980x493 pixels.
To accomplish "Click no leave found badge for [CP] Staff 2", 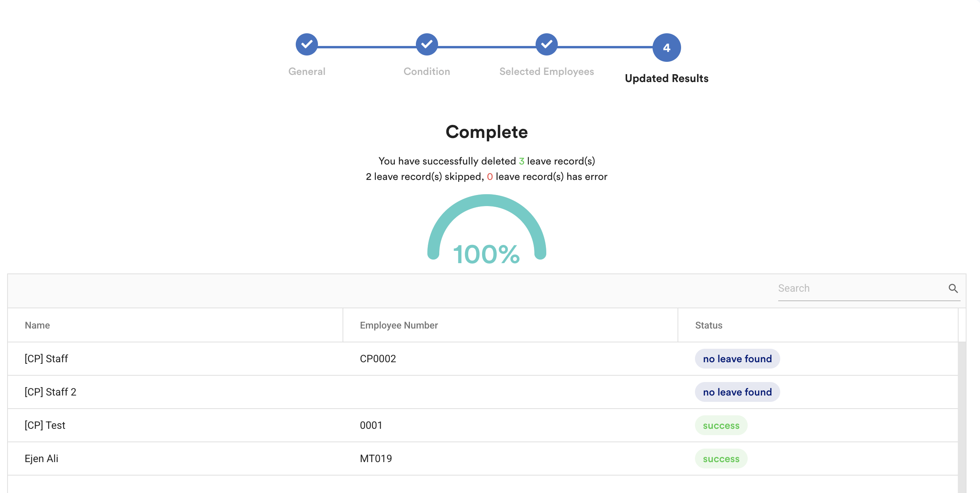I will point(737,392).
